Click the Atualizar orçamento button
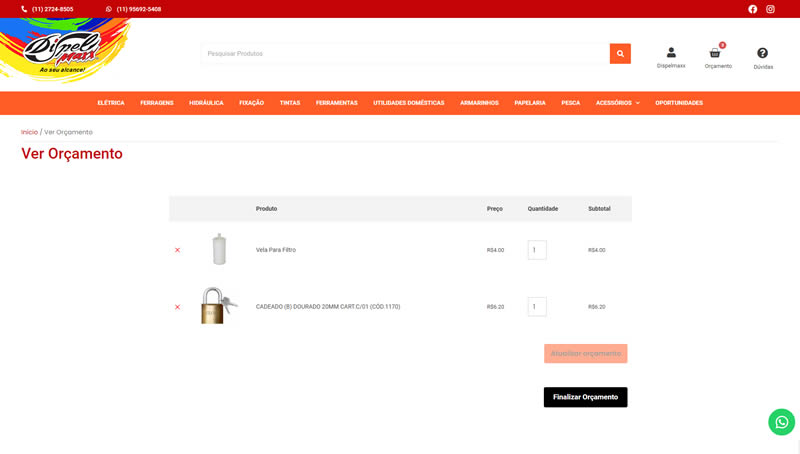This screenshot has height=454, width=800. [585, 354]
